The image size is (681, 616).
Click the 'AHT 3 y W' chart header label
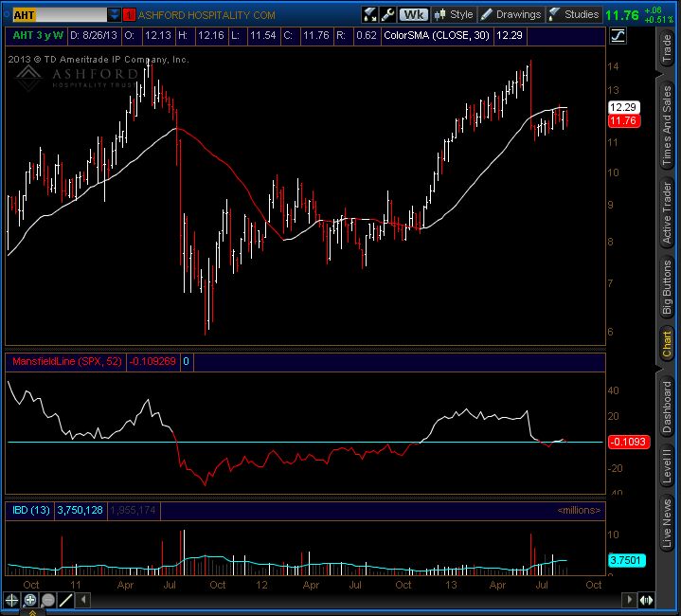pyautogui.click(x=38, y=36)
